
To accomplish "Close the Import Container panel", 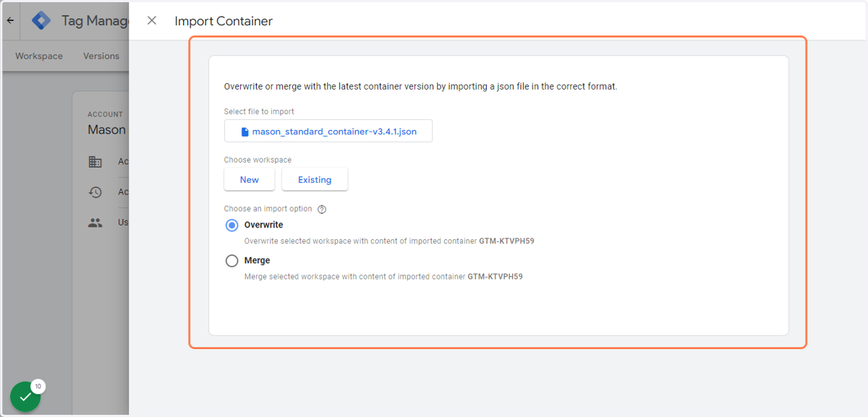I will click(x=152, y=21).
